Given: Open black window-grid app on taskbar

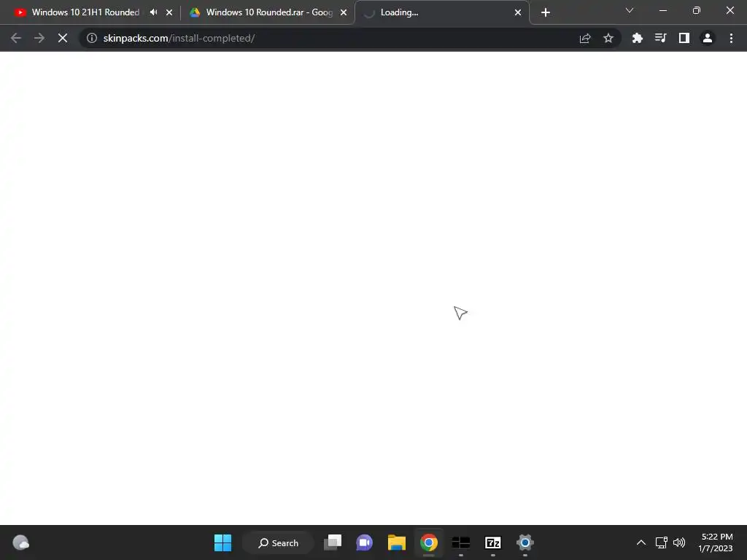Looking at the screenshot, I should [x=461, y=542].
